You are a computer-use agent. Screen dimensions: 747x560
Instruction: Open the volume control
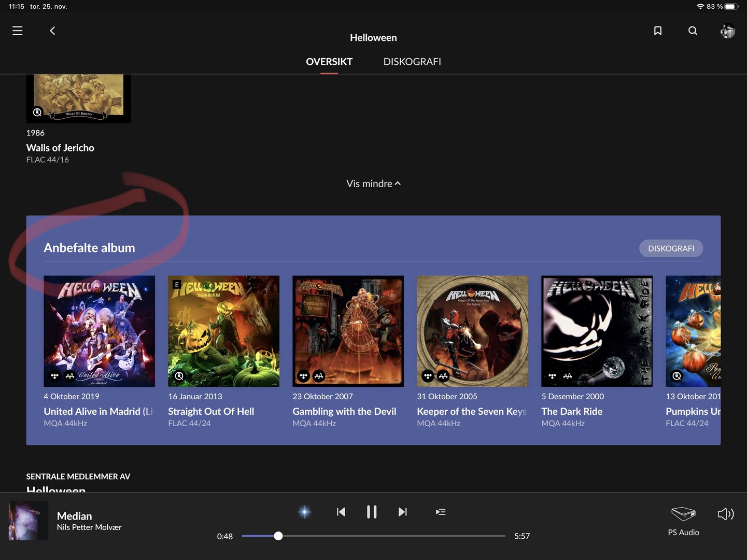pos(726,514)
